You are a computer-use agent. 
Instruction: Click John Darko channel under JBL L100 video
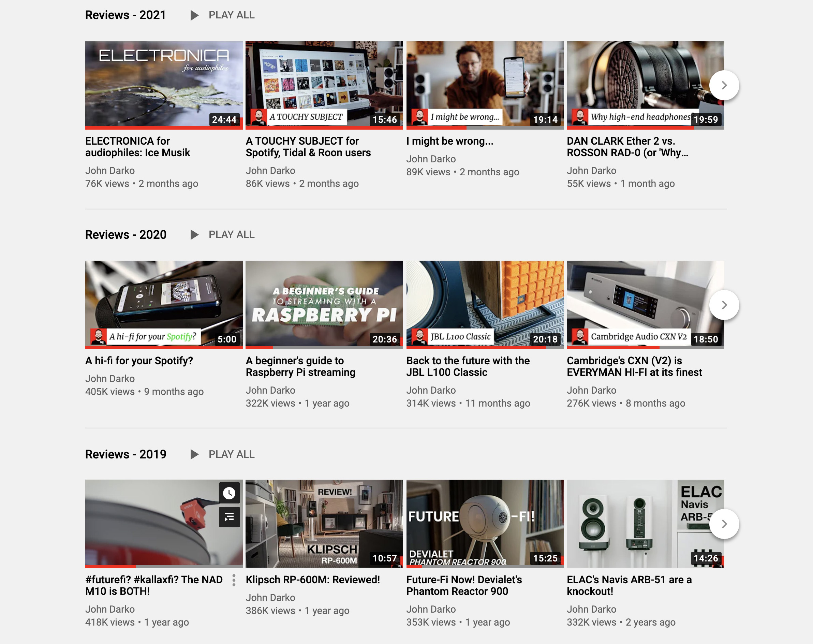point(431,390)
